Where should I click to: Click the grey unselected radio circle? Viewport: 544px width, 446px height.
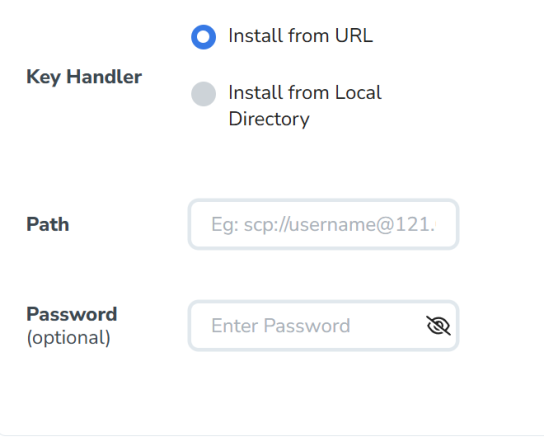click(x=203, y=94)
